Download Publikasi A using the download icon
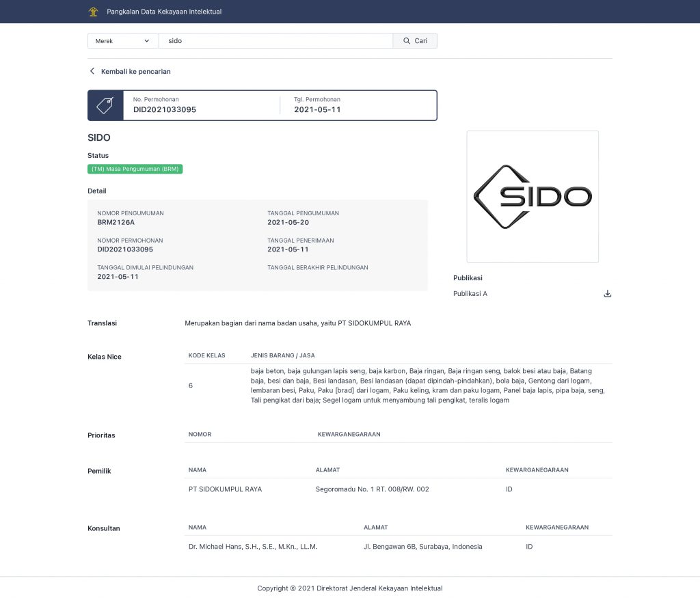 tap(607, 294)
